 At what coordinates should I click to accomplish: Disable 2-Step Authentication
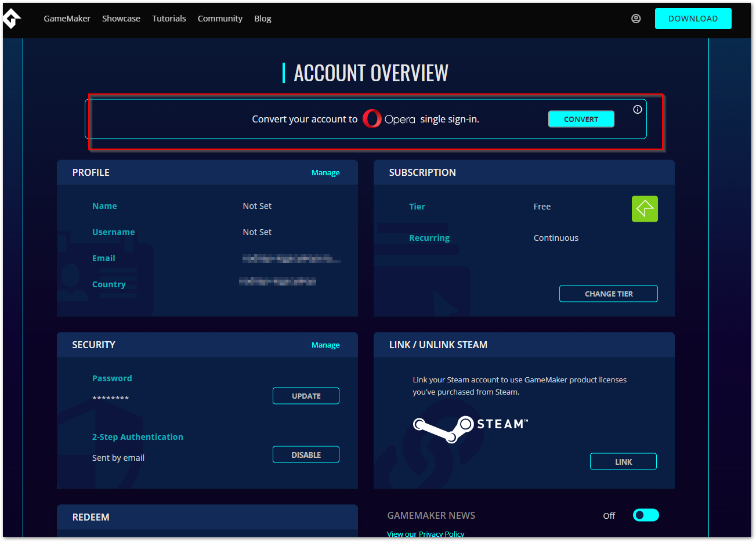tap(306, 455)
